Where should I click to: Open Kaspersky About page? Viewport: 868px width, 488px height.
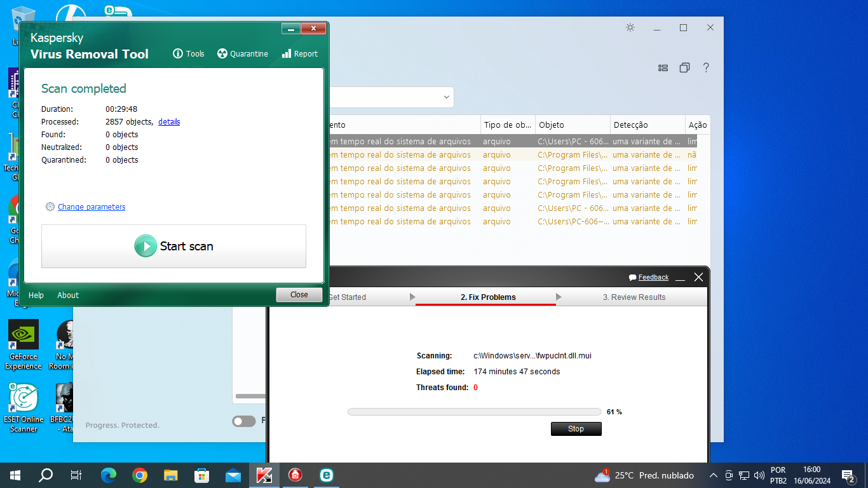[x=68, y=295]
